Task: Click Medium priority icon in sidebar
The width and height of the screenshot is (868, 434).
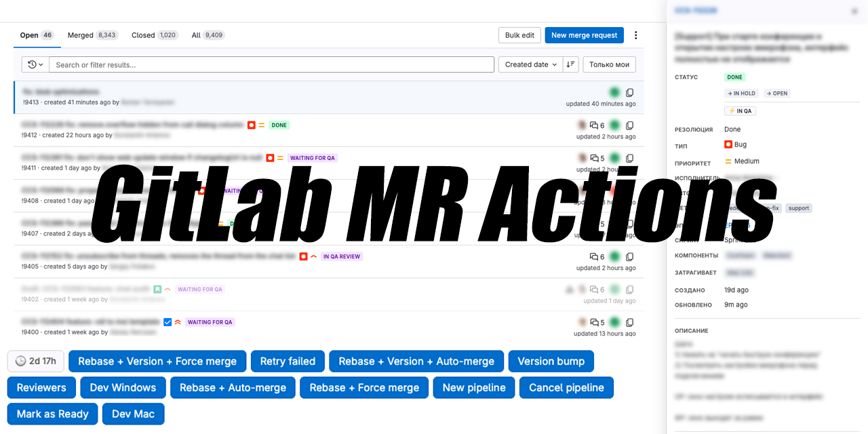Action: pyautogui.click(x=728, y=161)
